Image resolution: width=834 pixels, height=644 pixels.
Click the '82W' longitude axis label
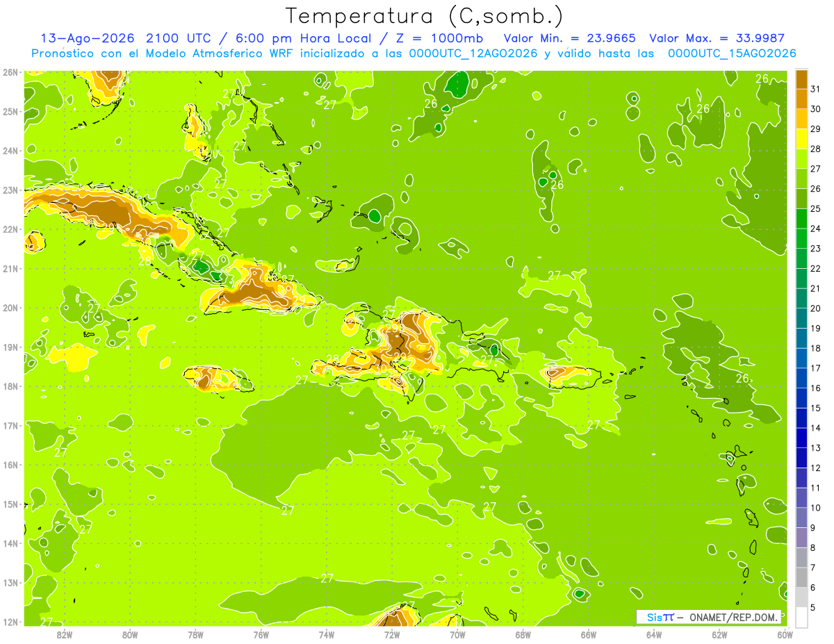coord(65,634)
